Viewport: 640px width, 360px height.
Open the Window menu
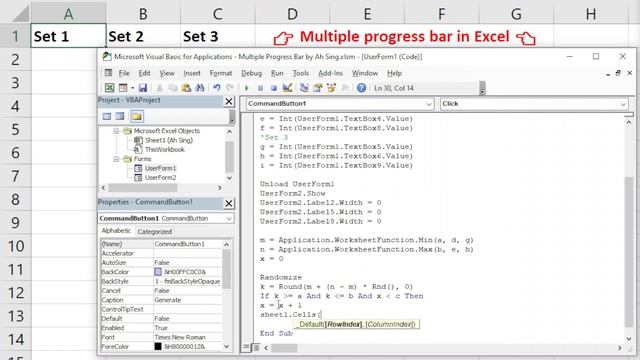[x=365, y=73]
